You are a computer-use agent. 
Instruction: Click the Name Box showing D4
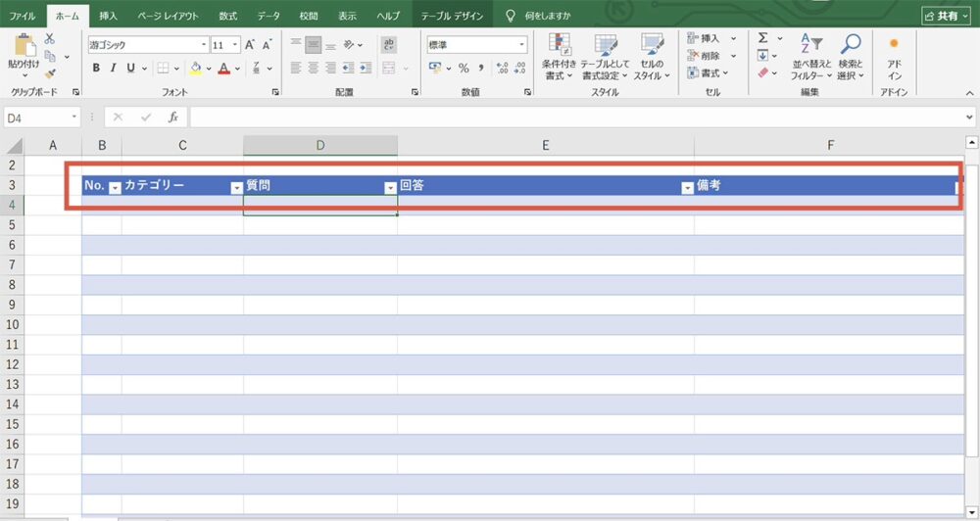41,118
